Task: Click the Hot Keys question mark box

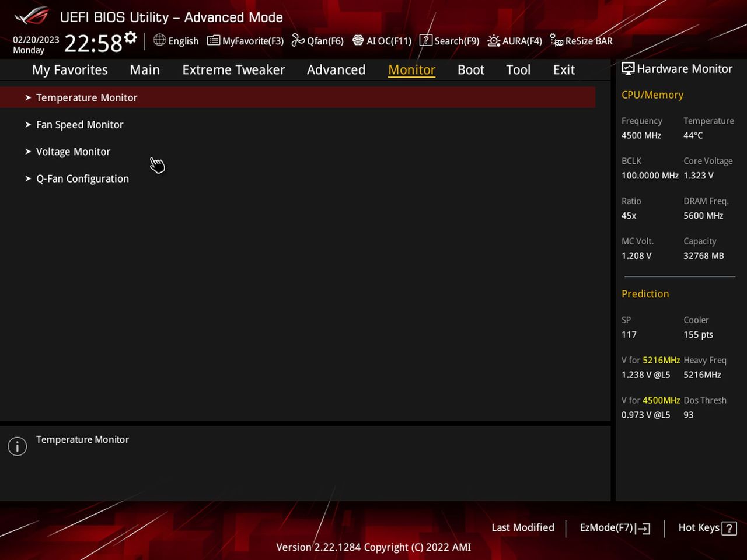Action: pyautogui.click(x=729, y=528)
